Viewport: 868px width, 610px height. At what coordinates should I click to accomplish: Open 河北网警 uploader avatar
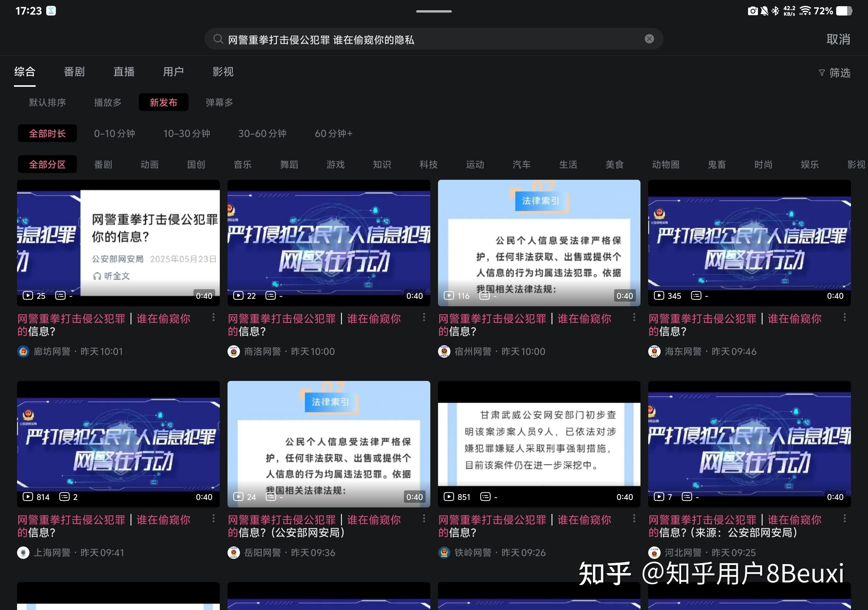[654, 553]
